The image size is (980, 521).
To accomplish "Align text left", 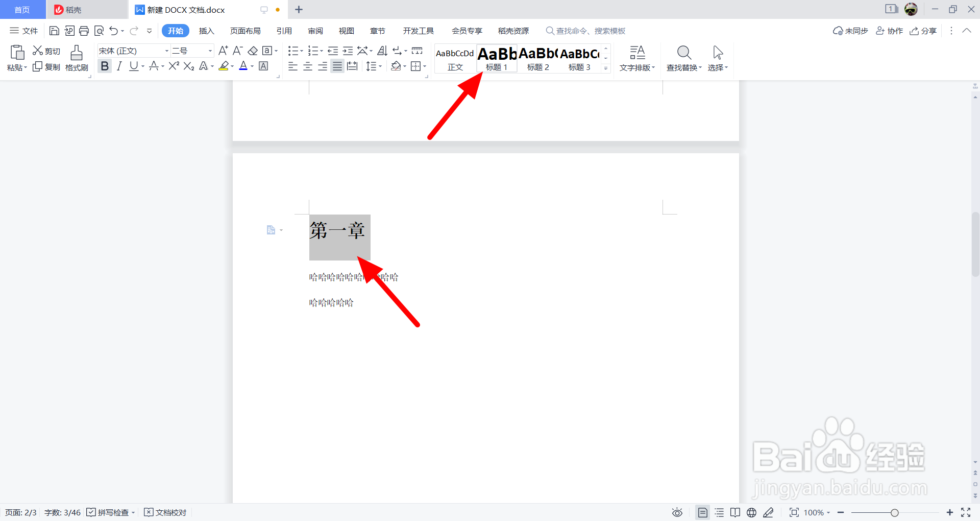I will 293,66.
